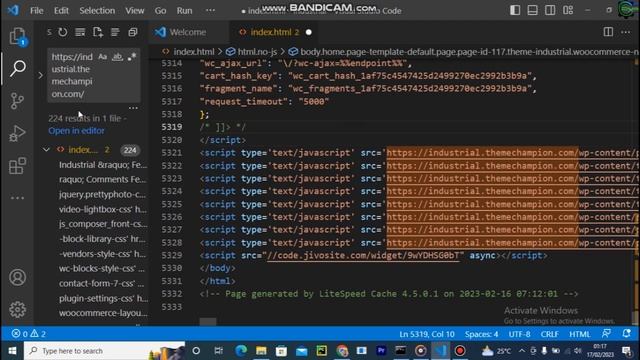Change indentation Spaces: 4
The image size is (640, 360).
click(481, 334)
